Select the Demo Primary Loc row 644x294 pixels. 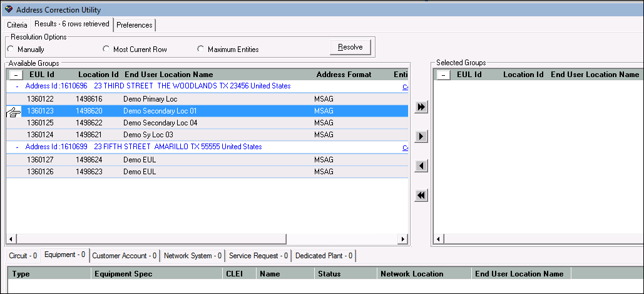click(207, 99)
